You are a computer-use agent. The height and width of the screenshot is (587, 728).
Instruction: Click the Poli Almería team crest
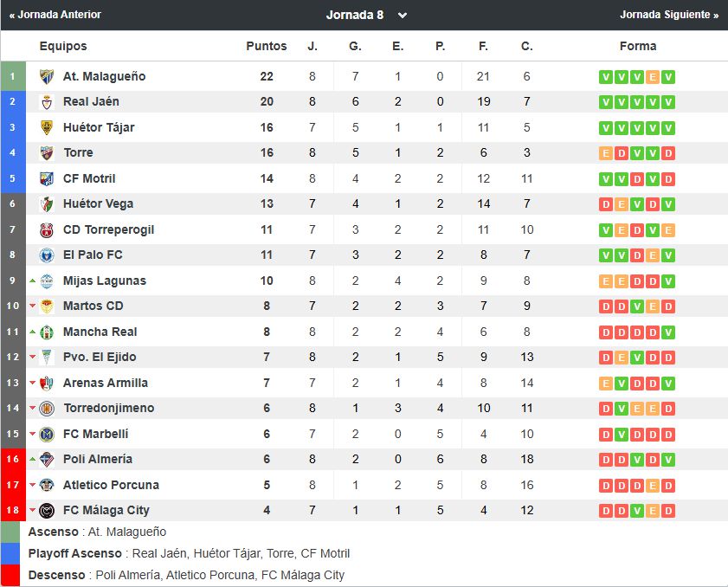coord(47,459)
